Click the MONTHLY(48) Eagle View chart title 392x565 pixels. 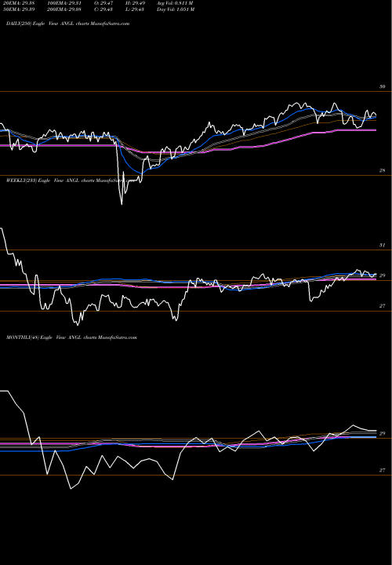click(x=71, y=337)
